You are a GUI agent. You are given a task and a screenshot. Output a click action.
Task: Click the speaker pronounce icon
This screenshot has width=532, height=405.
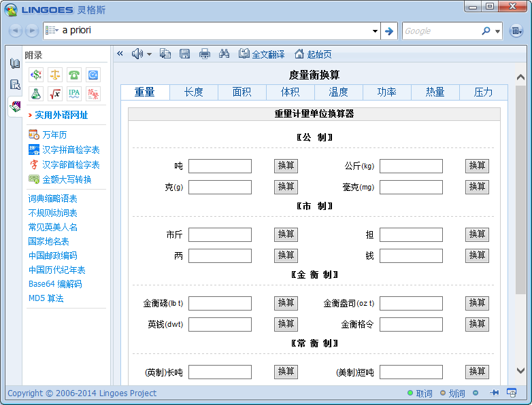pyautogui.click(x=137, y=54)
